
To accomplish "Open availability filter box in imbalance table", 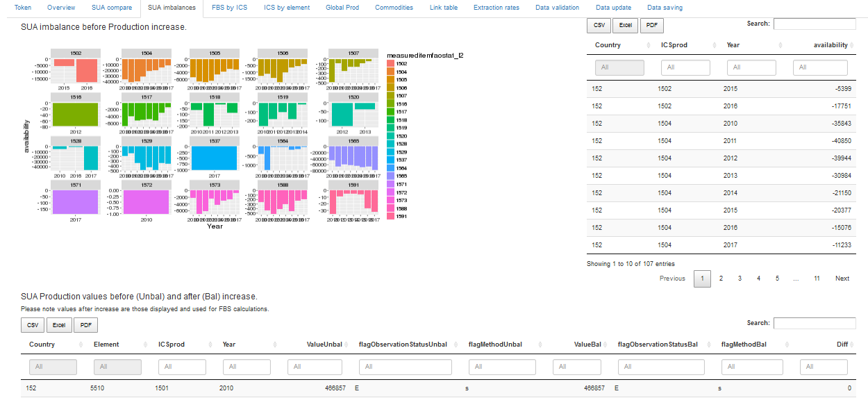I will tap(820, 67).
